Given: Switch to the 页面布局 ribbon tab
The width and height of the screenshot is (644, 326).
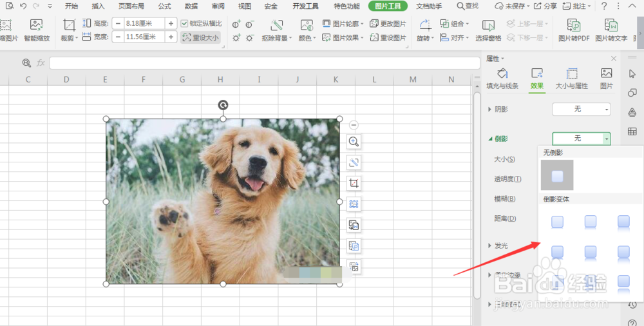Looking at the screenshot, I should [131, 6].
